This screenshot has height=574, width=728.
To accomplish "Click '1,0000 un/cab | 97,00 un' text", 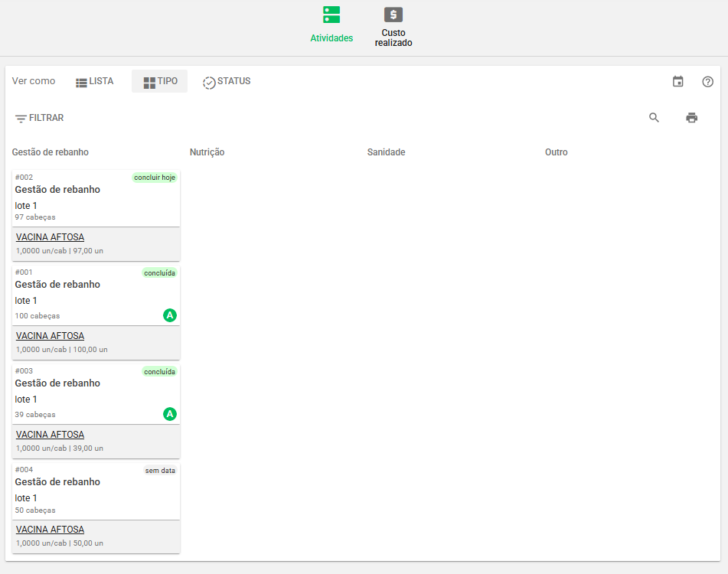I will (60, 251).
